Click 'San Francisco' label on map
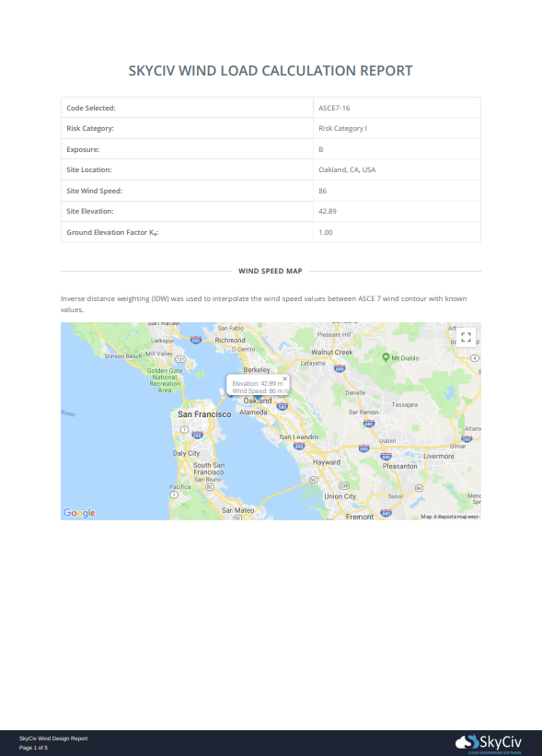Screen dimensions: 542x756 [x=204, y=414]
